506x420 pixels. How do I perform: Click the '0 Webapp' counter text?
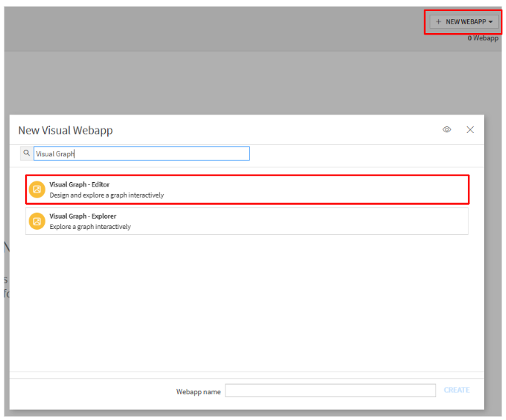click(482, 38)
